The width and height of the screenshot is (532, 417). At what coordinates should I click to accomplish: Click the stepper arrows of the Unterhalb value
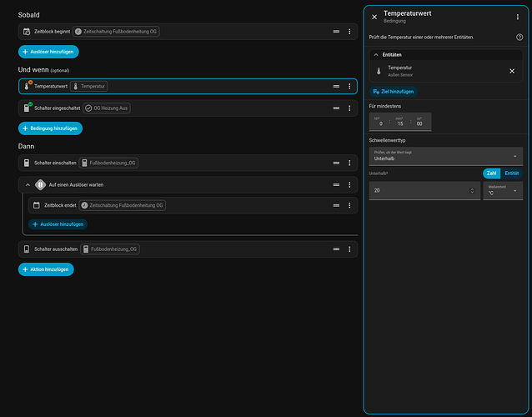pos(472,191)
